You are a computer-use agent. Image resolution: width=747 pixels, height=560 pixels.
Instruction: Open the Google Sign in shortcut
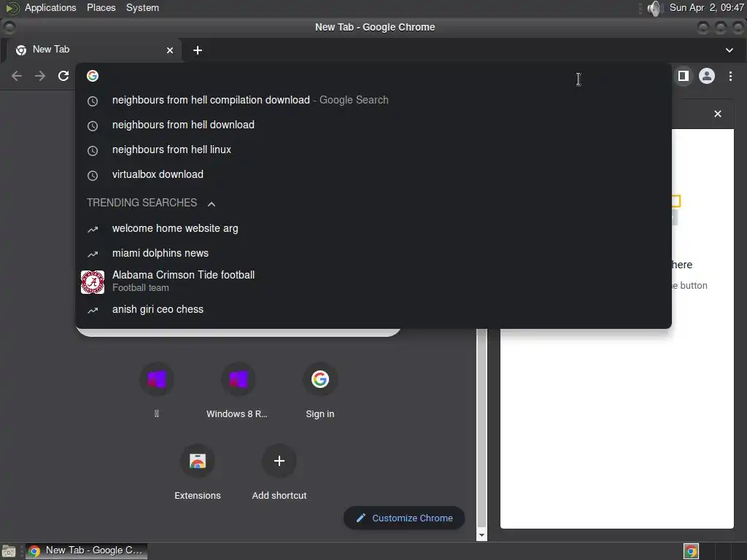click(x=320, y=379)
